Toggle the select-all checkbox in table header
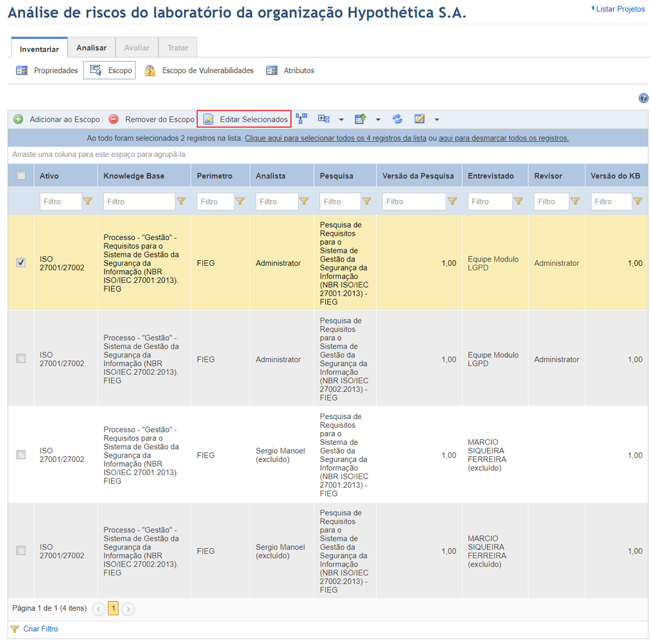This screenshot has height=644, width=651. click(x=21, y=175)
